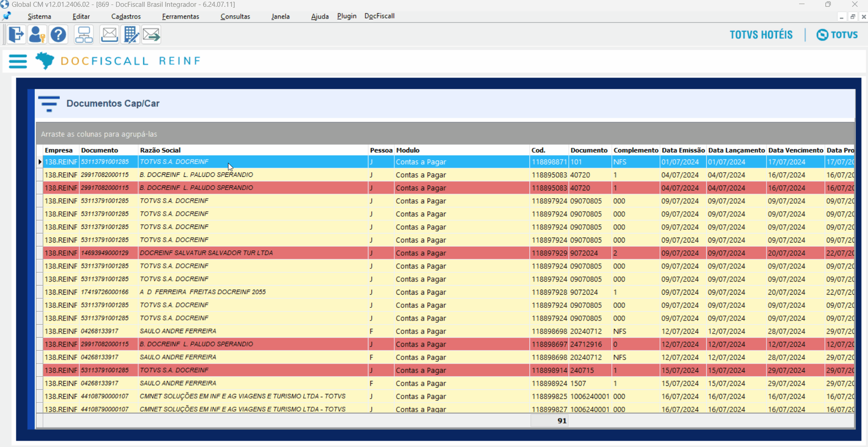Open the DocFiscall menu
This screenshot has height=447, width=868.
coord(379,16)
